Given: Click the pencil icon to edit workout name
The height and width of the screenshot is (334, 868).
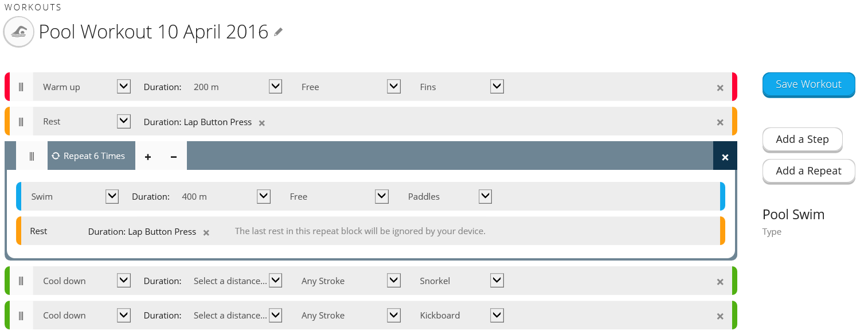Looking at the screenshot, I should 279,32.
